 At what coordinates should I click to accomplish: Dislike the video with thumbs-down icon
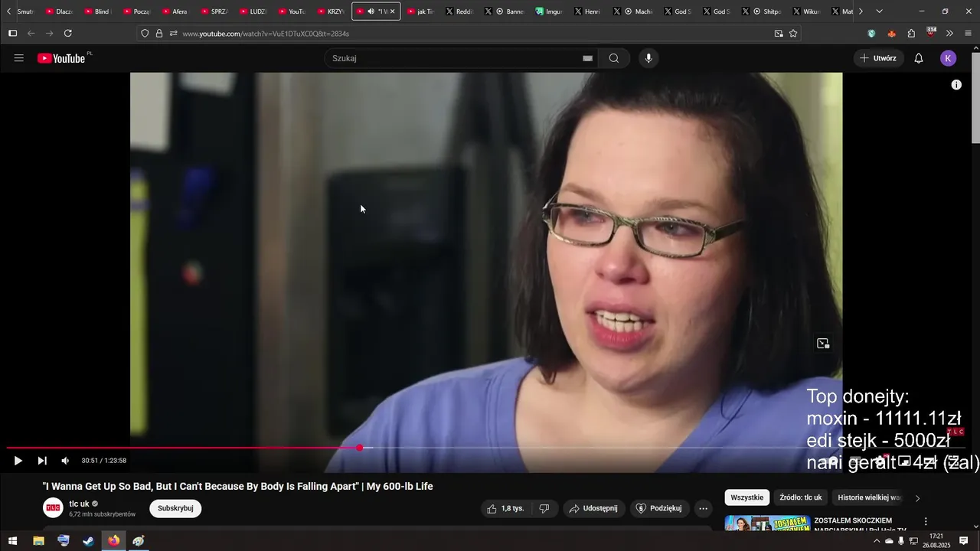[544, 508]
